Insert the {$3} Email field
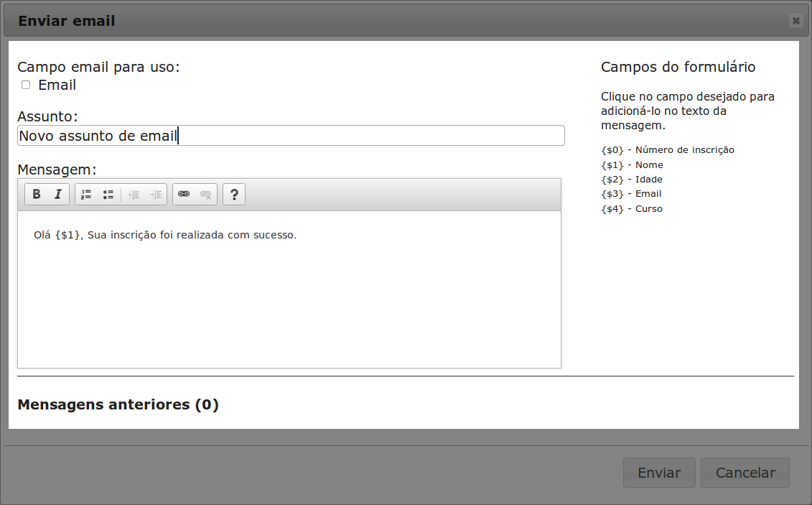This screenshot has height=505, width=812. (x=631, y=194)
